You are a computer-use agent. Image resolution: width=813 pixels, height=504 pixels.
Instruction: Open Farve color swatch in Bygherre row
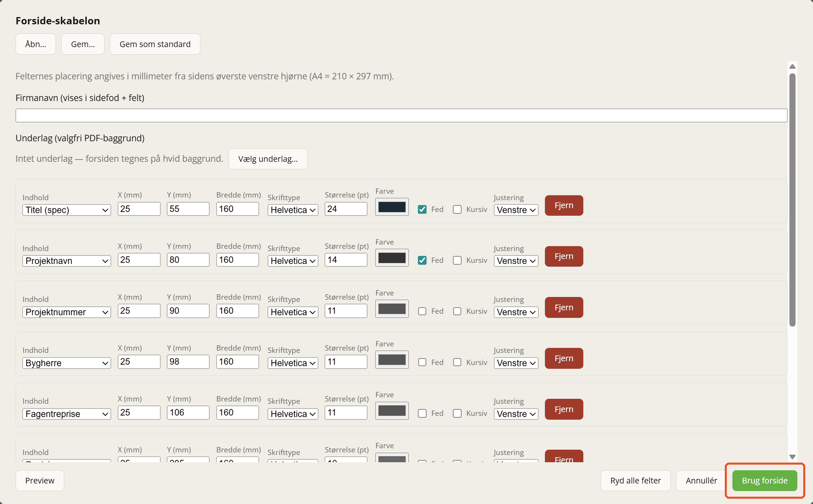392,360
